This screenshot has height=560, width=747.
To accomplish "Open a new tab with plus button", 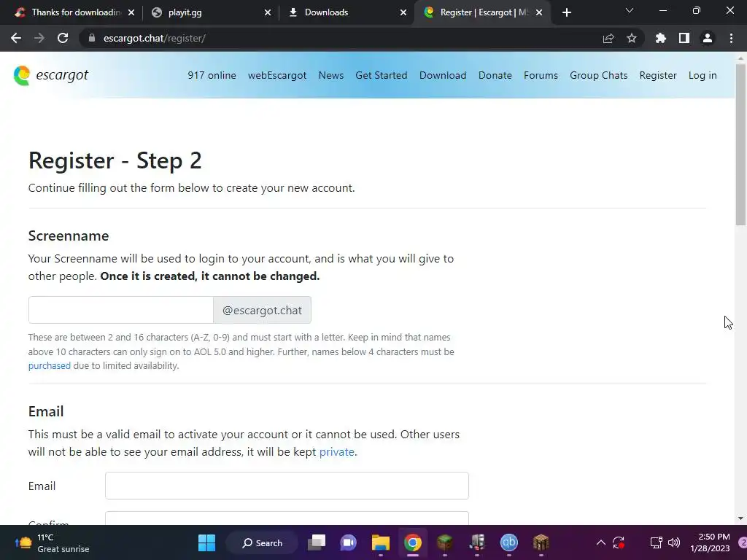I will pyautogui.click(x=566, y=12).
